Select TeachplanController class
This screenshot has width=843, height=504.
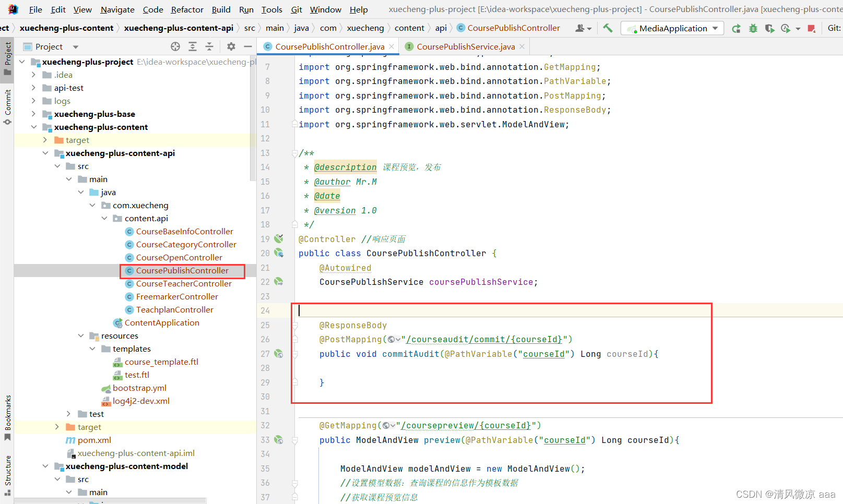(x=174, y=309)
